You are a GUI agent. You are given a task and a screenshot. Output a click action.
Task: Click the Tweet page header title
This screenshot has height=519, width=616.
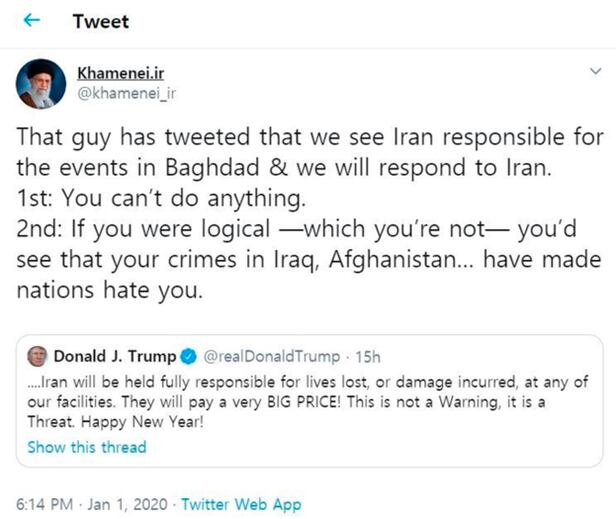[100, 21]
